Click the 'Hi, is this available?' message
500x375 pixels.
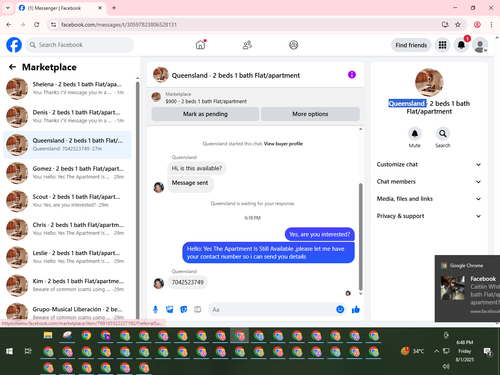click(196, 168)
